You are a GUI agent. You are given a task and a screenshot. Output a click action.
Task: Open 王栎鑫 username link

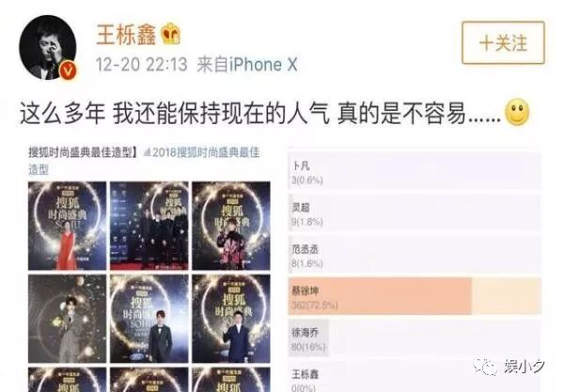point(126,34)
